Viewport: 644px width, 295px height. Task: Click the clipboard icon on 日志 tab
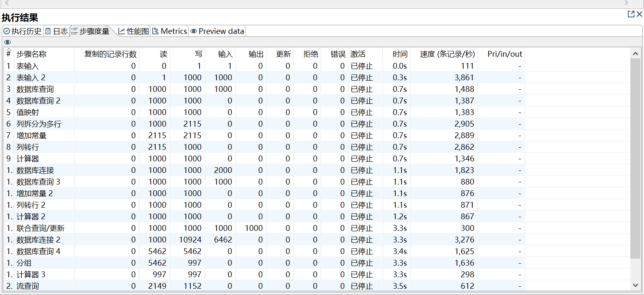pos(48,31)
